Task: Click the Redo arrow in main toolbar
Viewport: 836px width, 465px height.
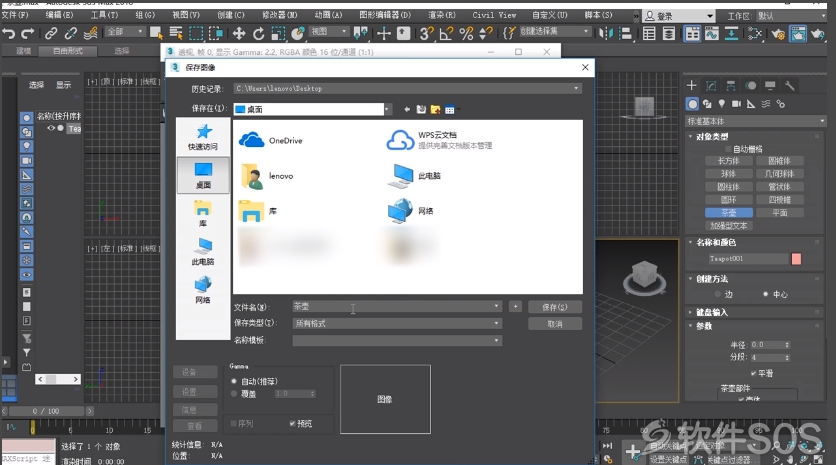Action: point(28,34)
